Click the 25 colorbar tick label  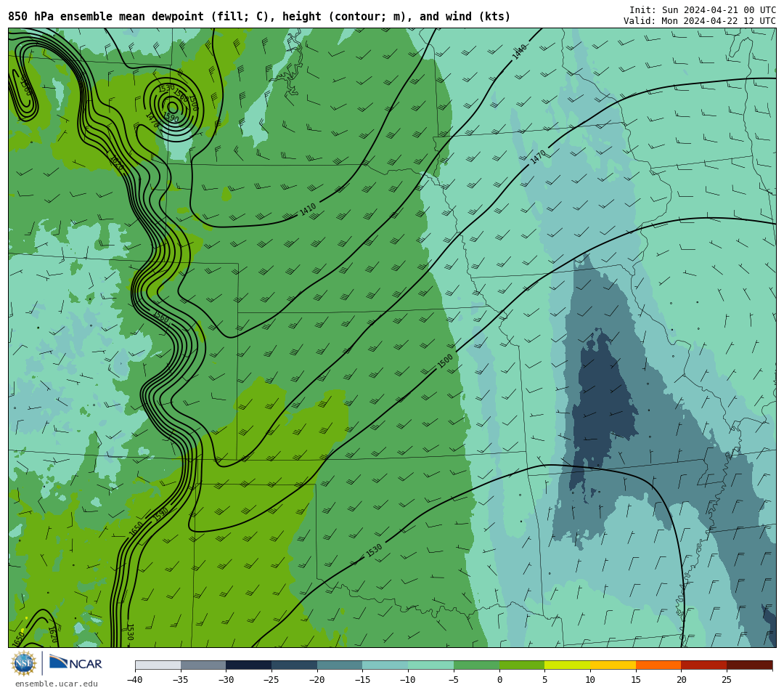(727, 679)
